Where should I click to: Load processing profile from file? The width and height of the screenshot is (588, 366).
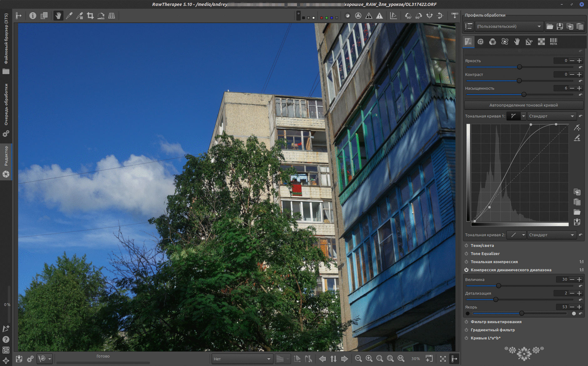(550, 27)
